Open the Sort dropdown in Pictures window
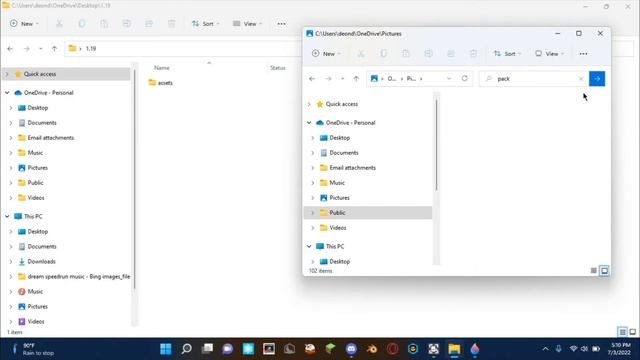This screenshot has height=360, width=640. [507, 53]
